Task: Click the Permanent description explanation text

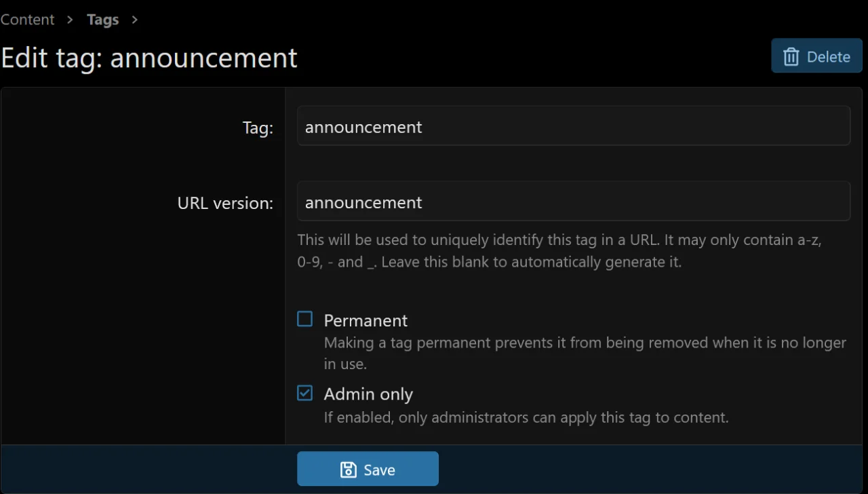Action: (x=584, y=353)
